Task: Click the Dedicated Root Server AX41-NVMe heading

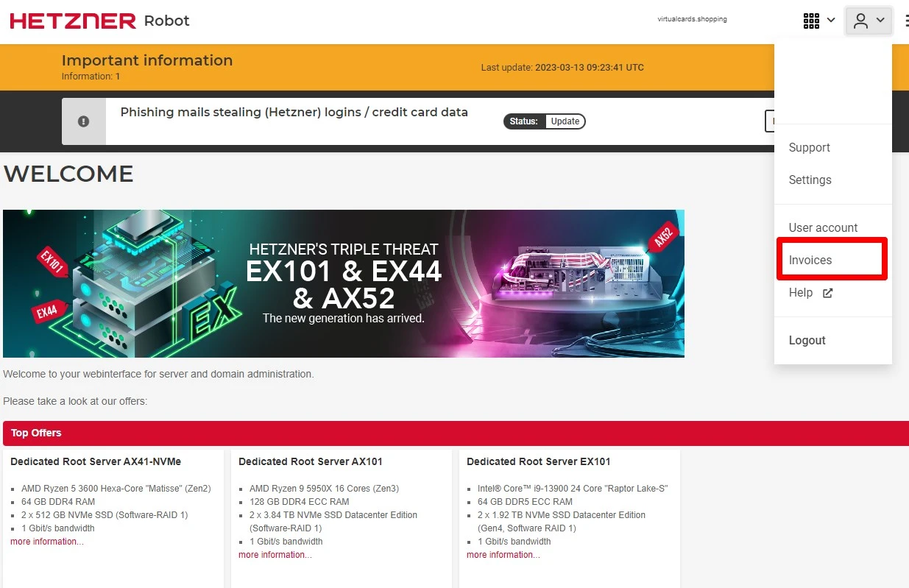Action: [x=96, y=461]
